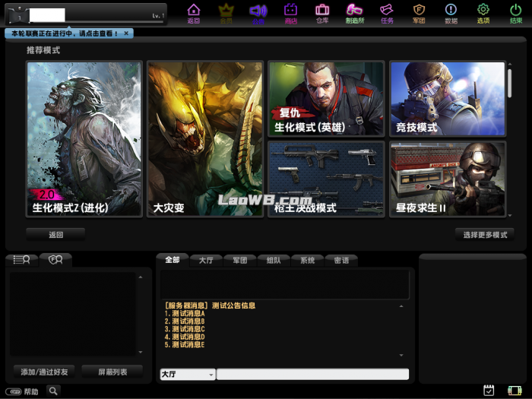Click the magnifier search icon
Image resolution: width=532 pixels, height=399 pixels.
coord(53,391)
